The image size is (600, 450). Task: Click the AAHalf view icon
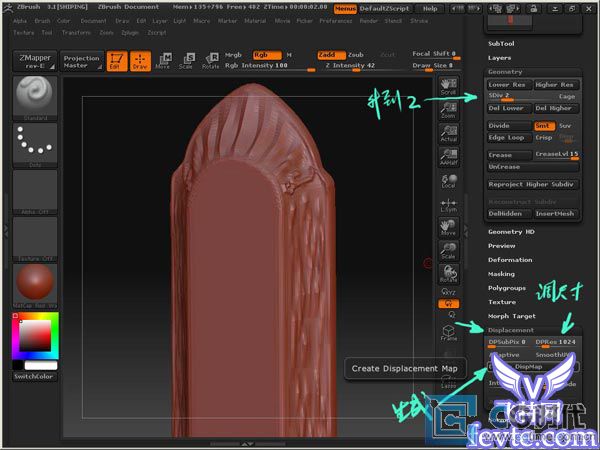448,157
